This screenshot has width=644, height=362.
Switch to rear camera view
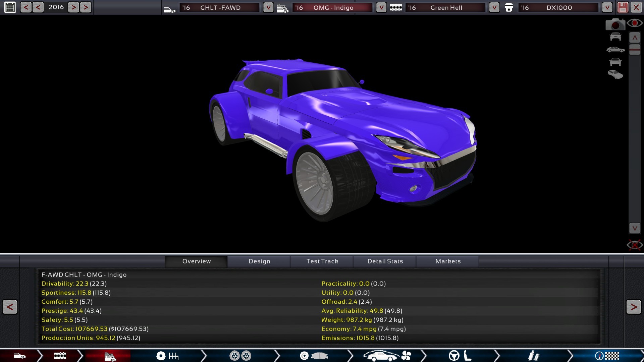[615, 62]
